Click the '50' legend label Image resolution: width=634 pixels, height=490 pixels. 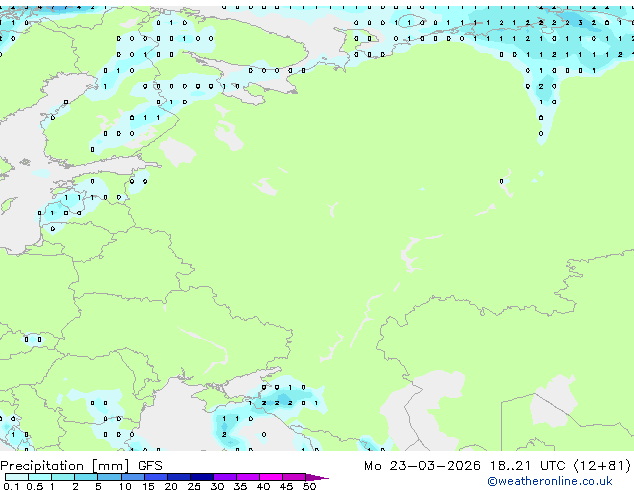(x=309, y=486)
